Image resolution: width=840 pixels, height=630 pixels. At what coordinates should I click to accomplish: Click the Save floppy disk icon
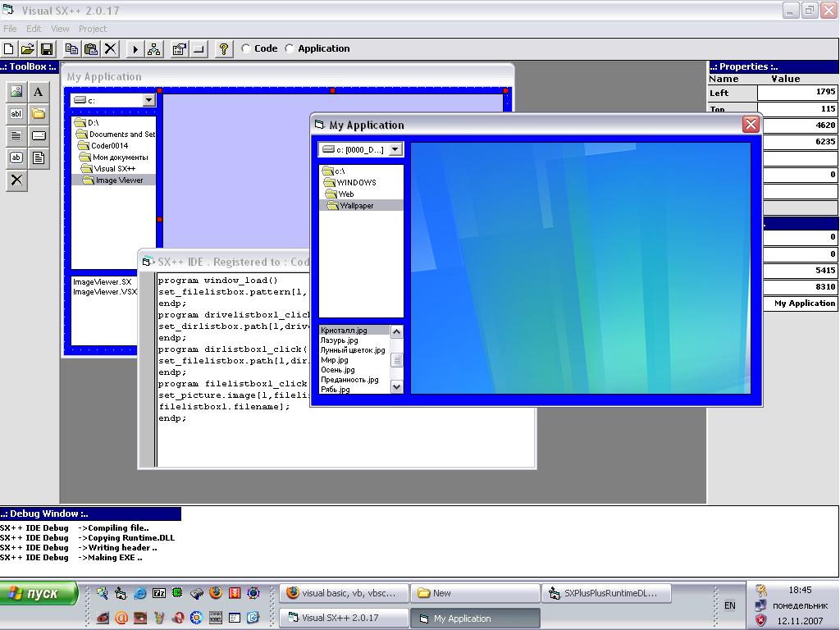[47, 49]
